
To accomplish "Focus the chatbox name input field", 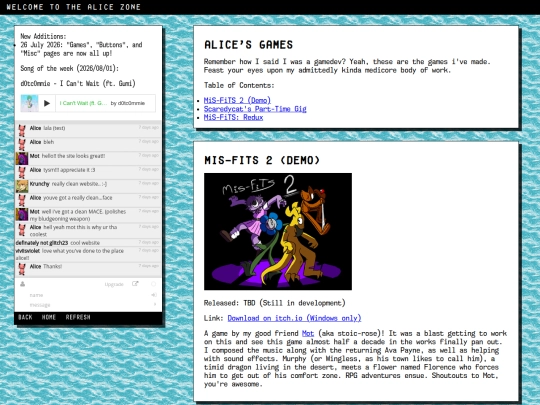I will [89, 295].
